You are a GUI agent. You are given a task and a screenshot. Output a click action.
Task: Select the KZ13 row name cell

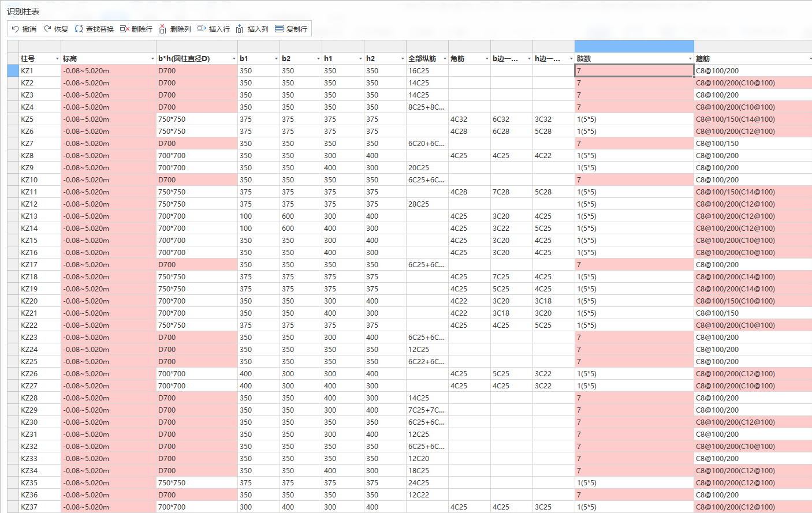40,216
